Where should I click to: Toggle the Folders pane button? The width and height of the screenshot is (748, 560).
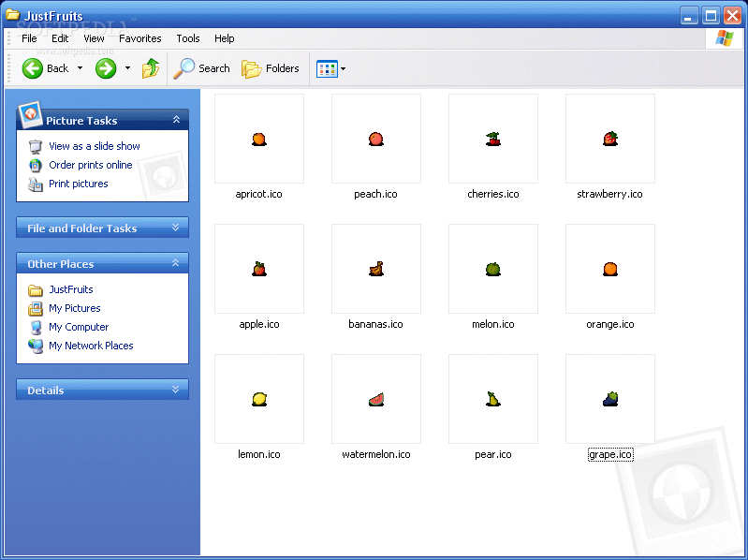click(271, 68)
